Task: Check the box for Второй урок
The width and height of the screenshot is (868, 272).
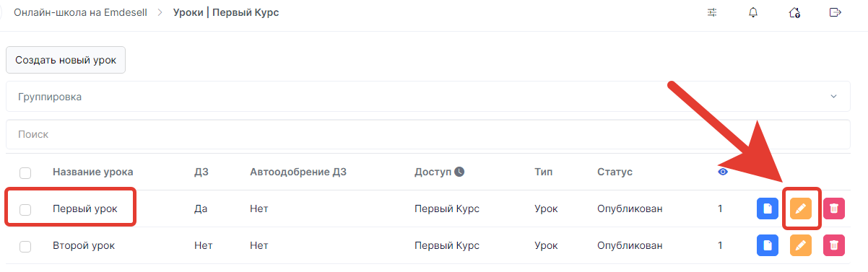Action: (25, 246)
